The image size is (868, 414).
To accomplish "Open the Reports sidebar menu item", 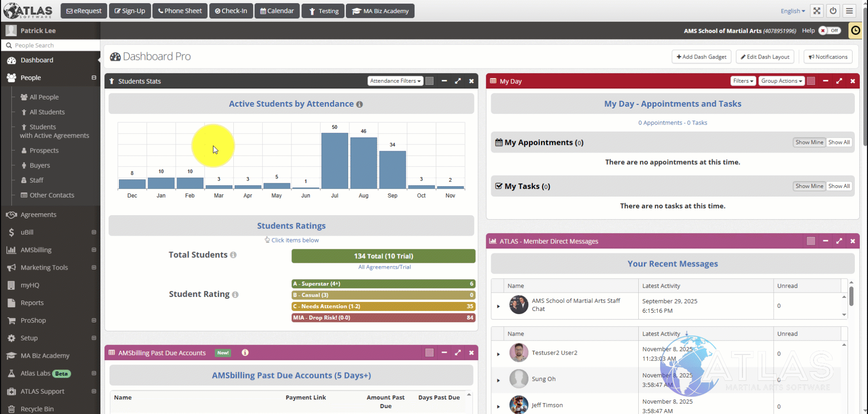I will 32,303.
